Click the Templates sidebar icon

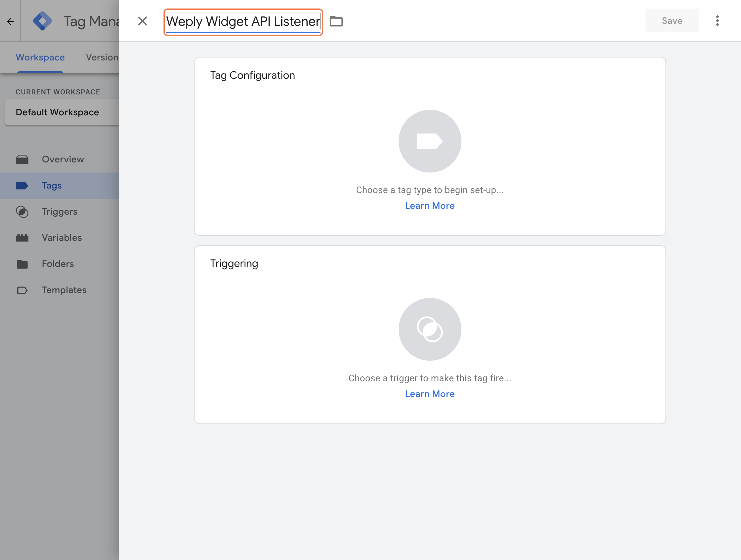coord(22,290)
